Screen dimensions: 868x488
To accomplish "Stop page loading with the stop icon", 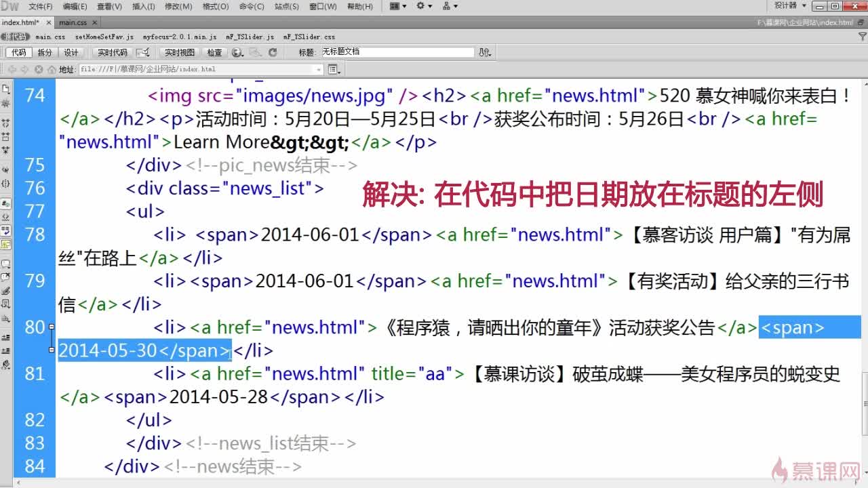I will (x=39, y=69).
